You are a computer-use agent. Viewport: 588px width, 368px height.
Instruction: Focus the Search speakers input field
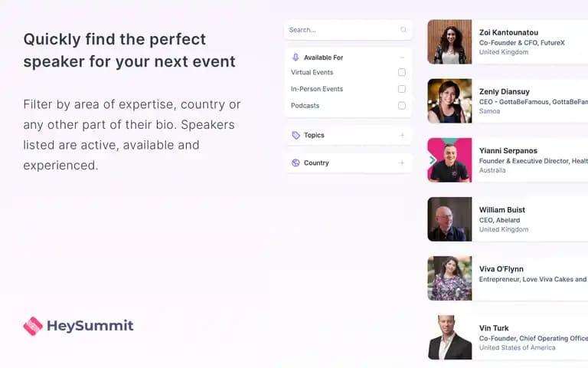click(348, 30)
